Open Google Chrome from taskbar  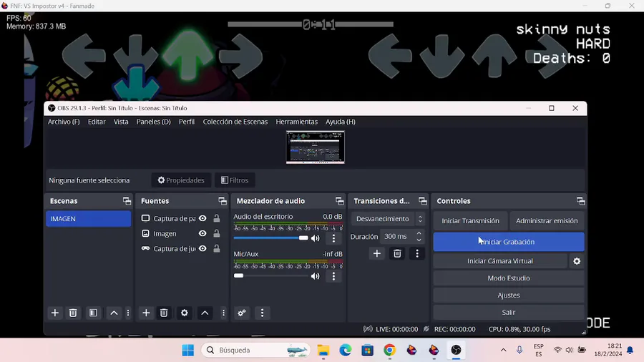pos(389,350)
